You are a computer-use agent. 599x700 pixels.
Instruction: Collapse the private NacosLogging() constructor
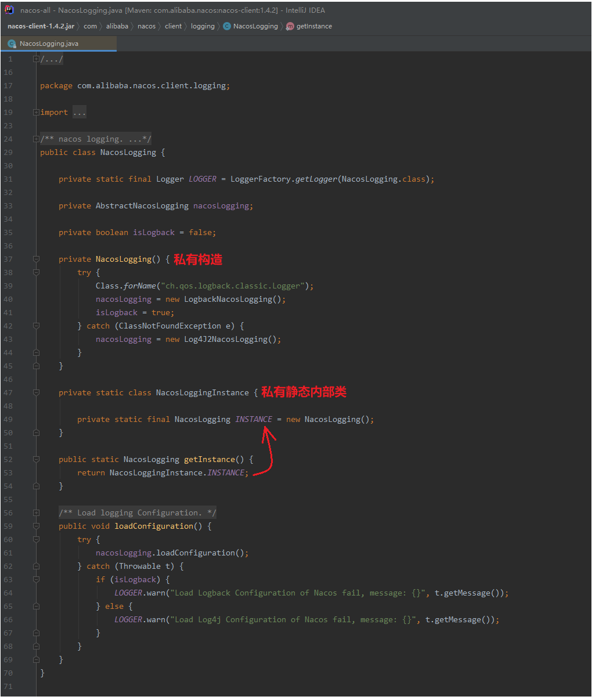[36, 259]
